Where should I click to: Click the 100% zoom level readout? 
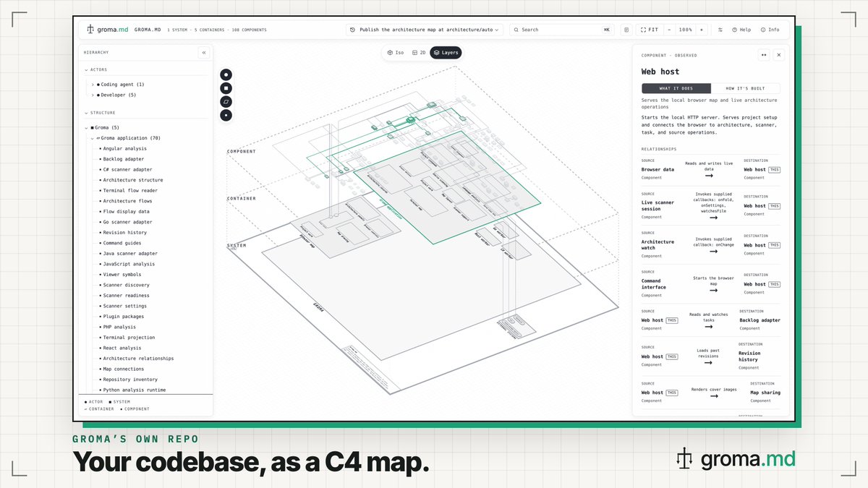pyautogui.click(x=685, y=30)
